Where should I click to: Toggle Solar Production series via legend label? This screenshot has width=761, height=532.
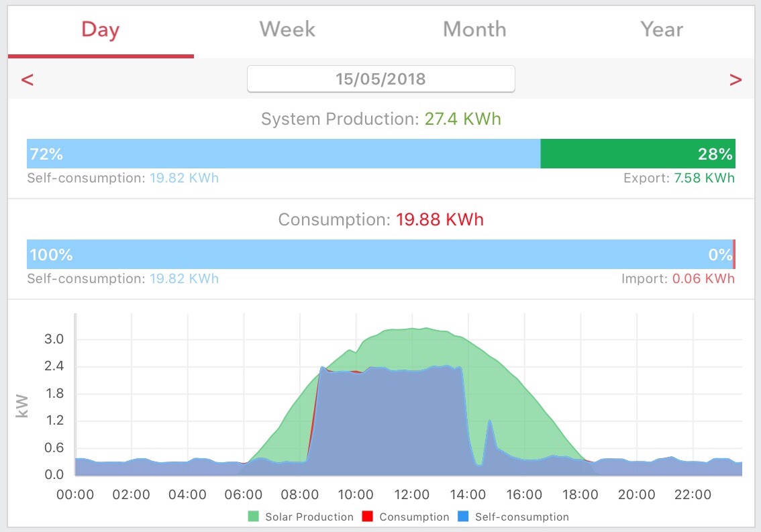[x=309, y=517]
